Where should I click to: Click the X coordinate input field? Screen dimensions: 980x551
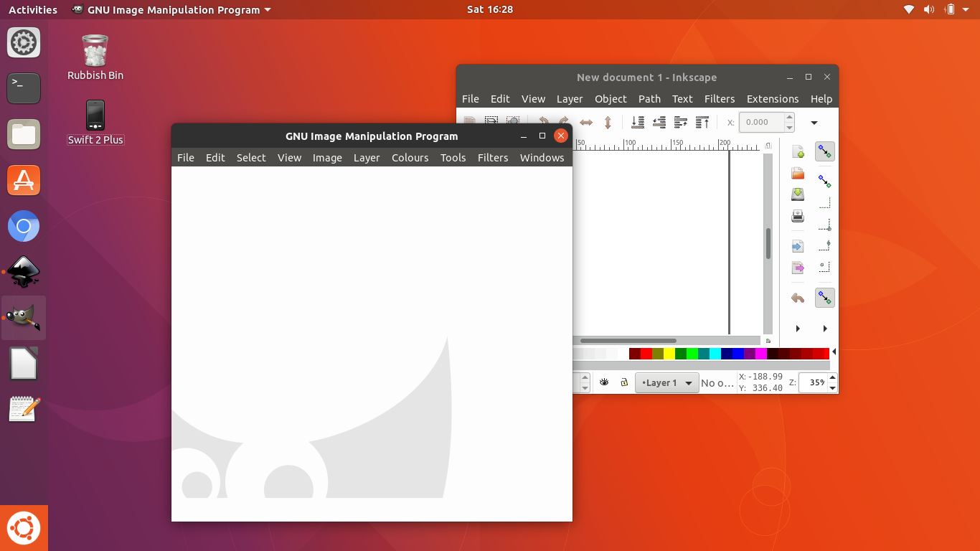[761, 122]
